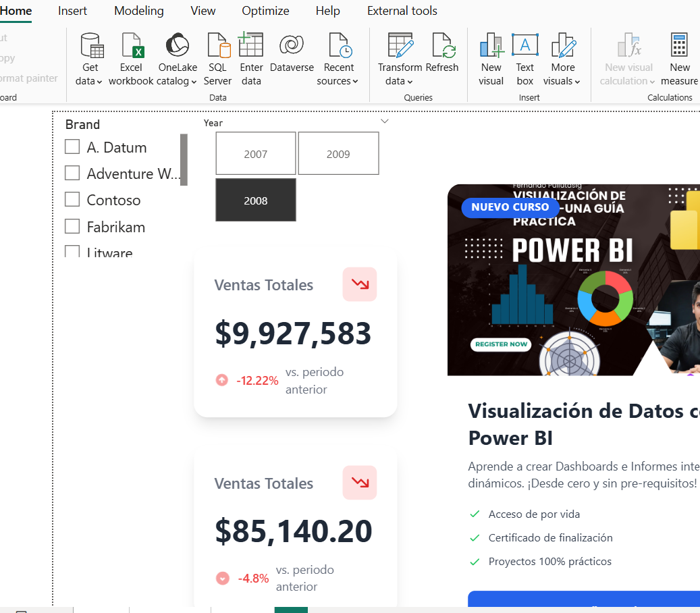Click red arrow circle beside -12.22%
Image resolution: width=700 pixels, height=613 pixels.
click(x=222, y=380)
